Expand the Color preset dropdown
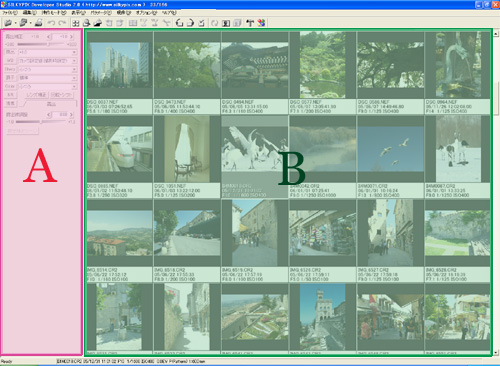The height and width of the screenshot is (366, 500). point(48,86)
